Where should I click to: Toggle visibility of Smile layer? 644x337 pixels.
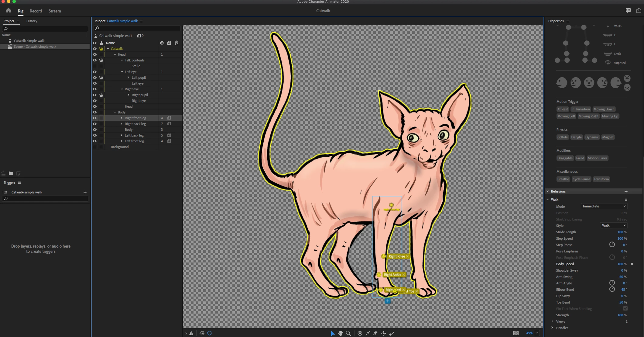click(94, 66)
